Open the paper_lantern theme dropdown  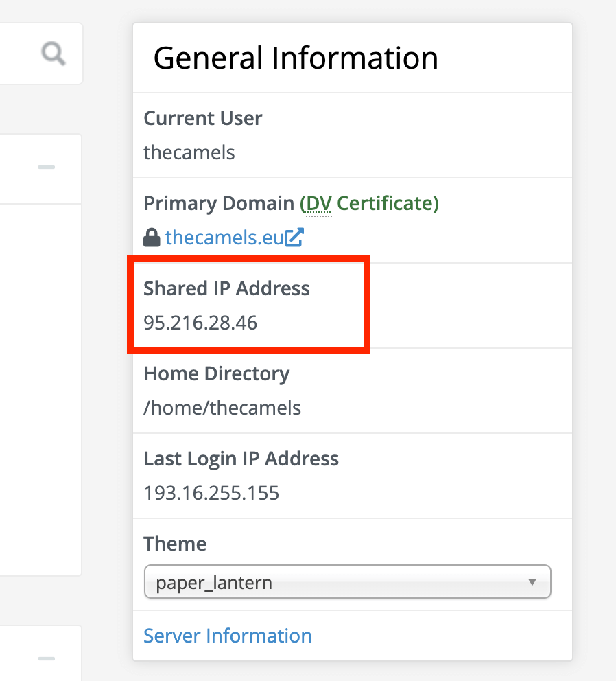coord(347,581)
